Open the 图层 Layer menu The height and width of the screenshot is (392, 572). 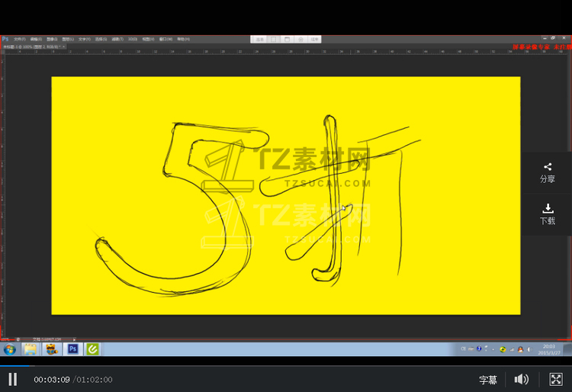[68, 39]
